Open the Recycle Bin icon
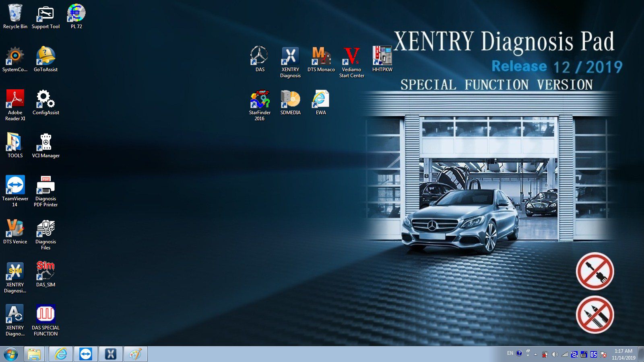The height and width of the screenshot is (362, 644). [15, 16]
